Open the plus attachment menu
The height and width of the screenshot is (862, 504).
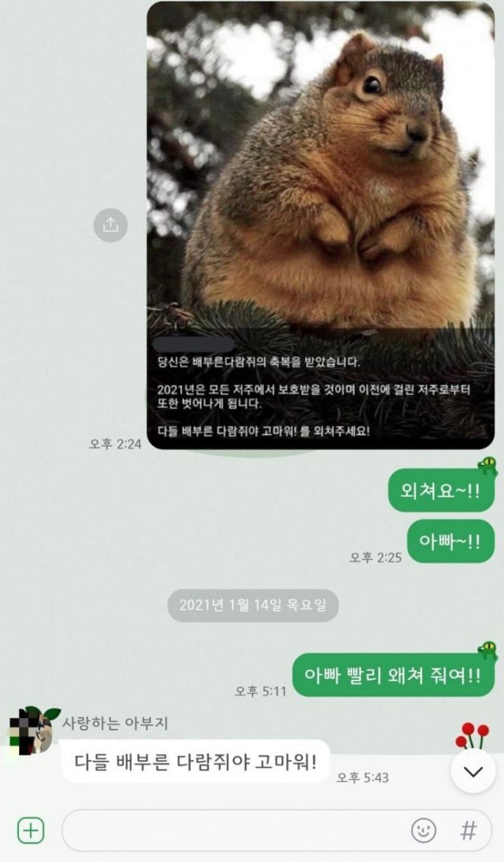(30, 830)
